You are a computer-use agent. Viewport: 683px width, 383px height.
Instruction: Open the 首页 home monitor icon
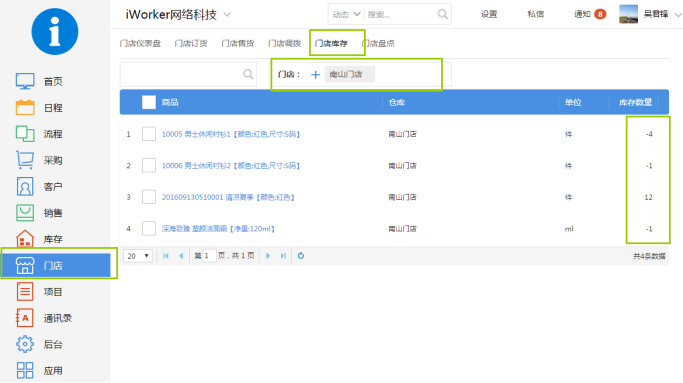point(25,81)
